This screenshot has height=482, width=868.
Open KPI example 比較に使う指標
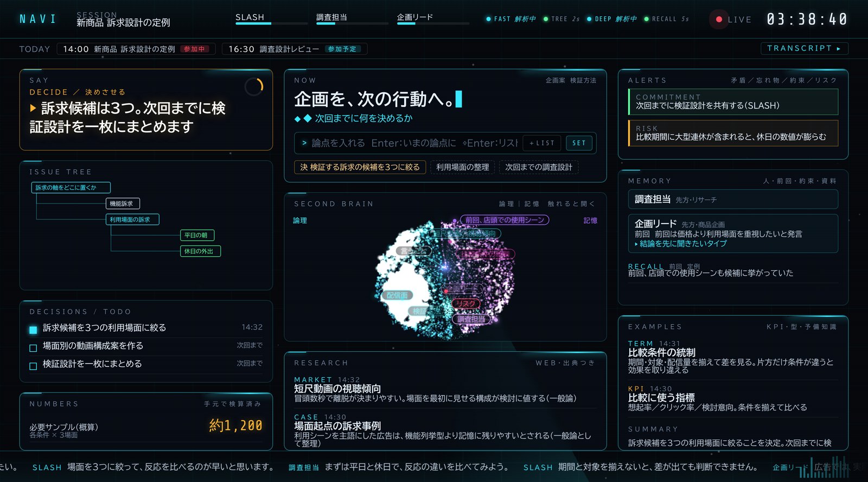(x=733, y=398)
